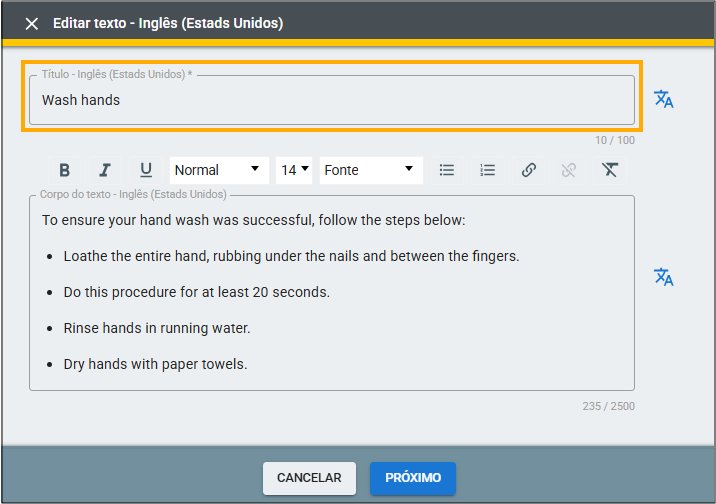716x504 pixels.
Task: Remove the link from text
Action: click(x=569, y=170)
